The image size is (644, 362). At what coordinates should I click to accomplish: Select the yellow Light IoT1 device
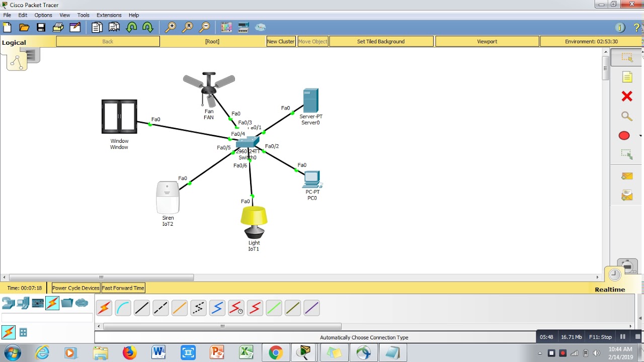pyautogui.click(x=254, y=223)
